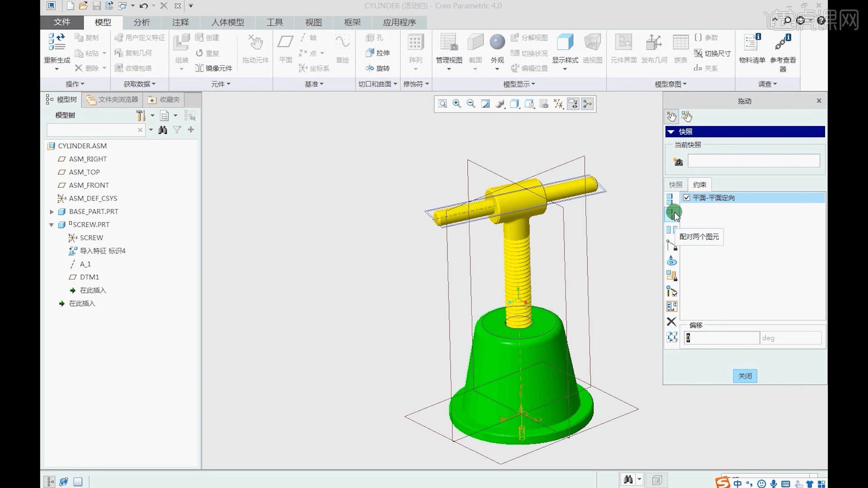
Task: Click the Assemble (组装) icon
Action: 182,43
